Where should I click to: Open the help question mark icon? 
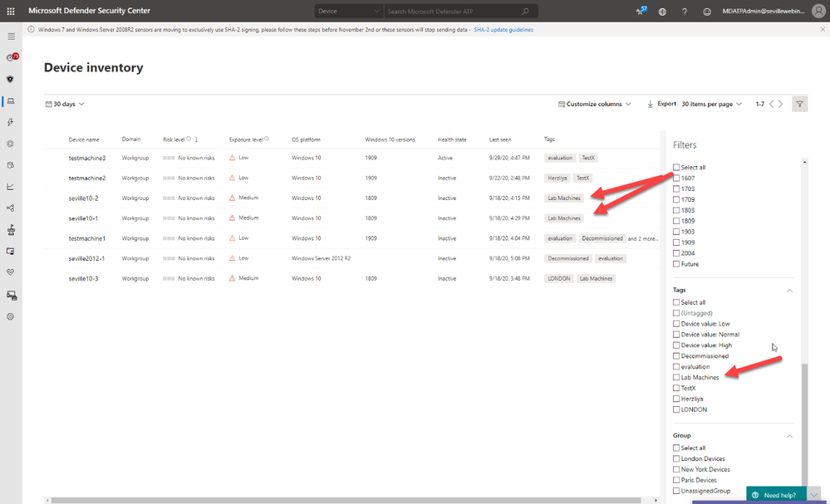pyautogui.click(x=685, y=11)
